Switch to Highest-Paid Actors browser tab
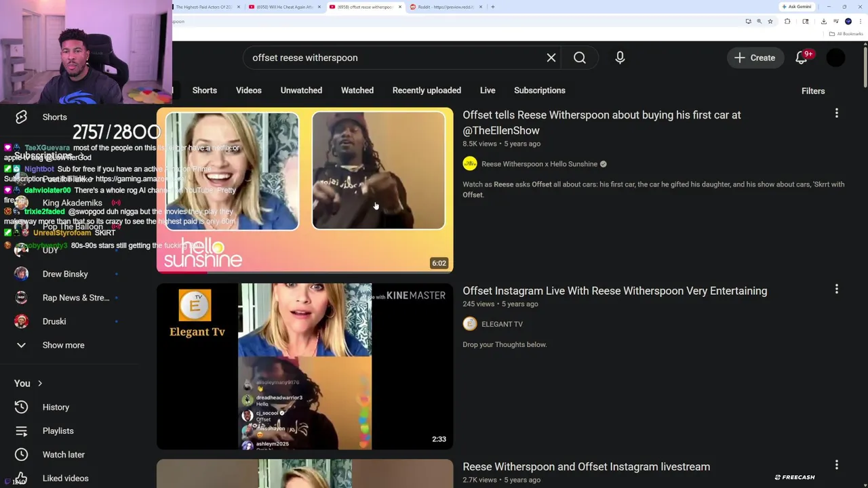868x488 pixels. click(x=203, y=7)
